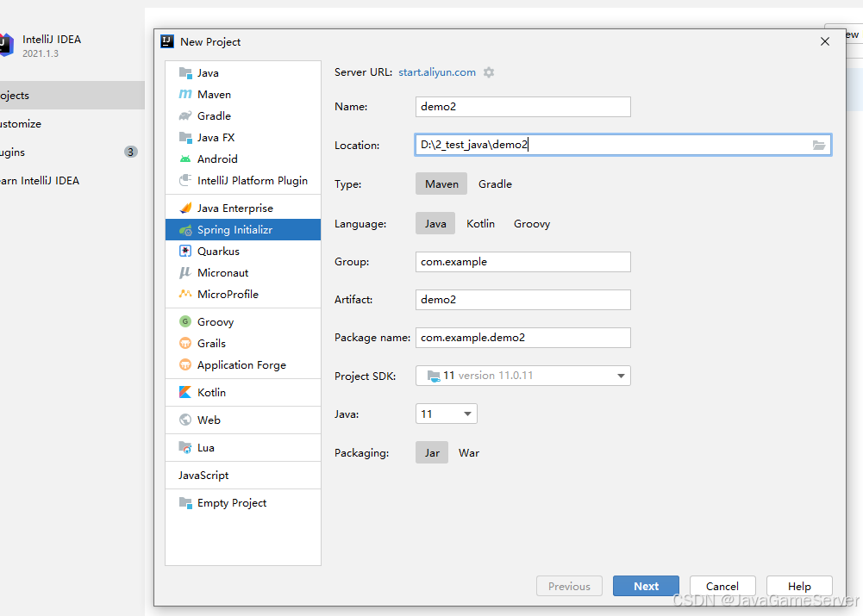Click plugins update badge 3

click(130, 152)
